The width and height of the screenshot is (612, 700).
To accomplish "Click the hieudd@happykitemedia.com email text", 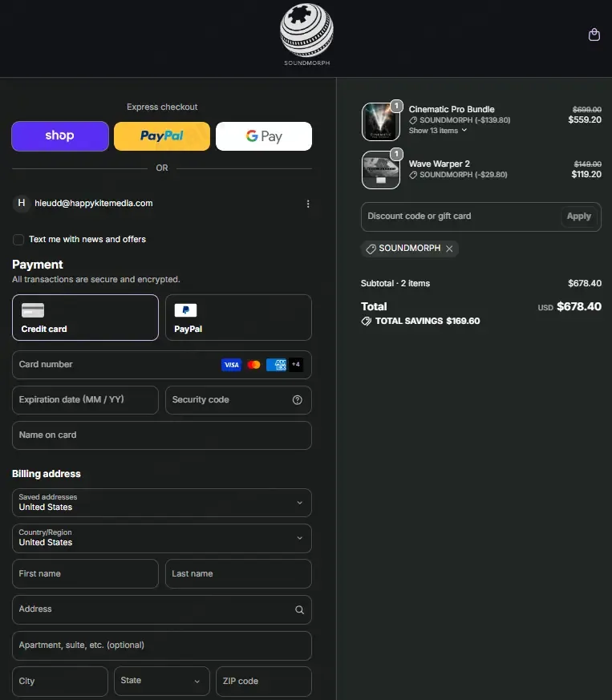I will (x=94, y=203).
